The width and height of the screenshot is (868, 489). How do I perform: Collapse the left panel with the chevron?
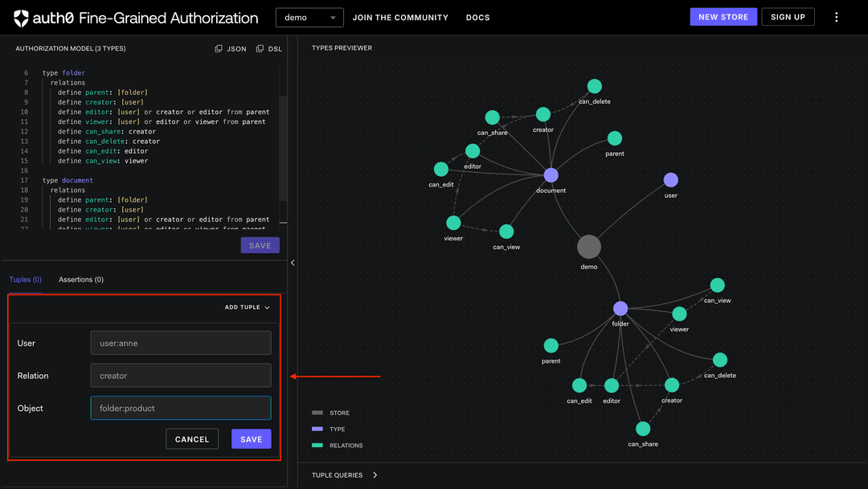293,262
